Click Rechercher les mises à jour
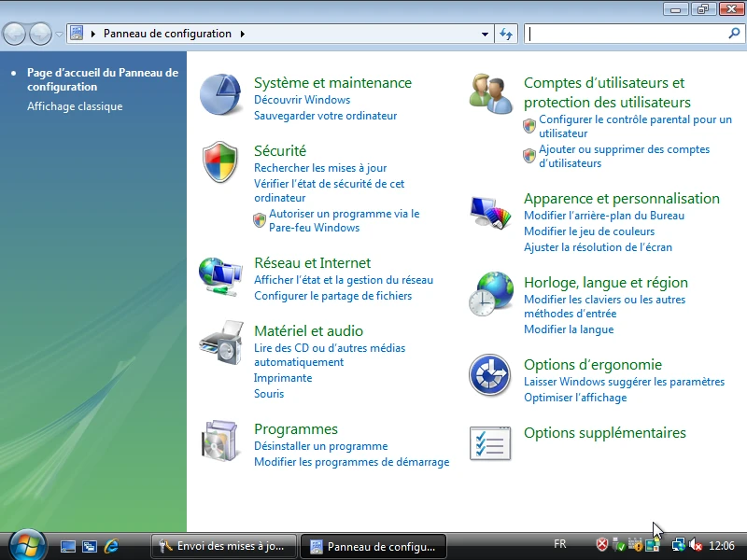 (x=320, y=168)
